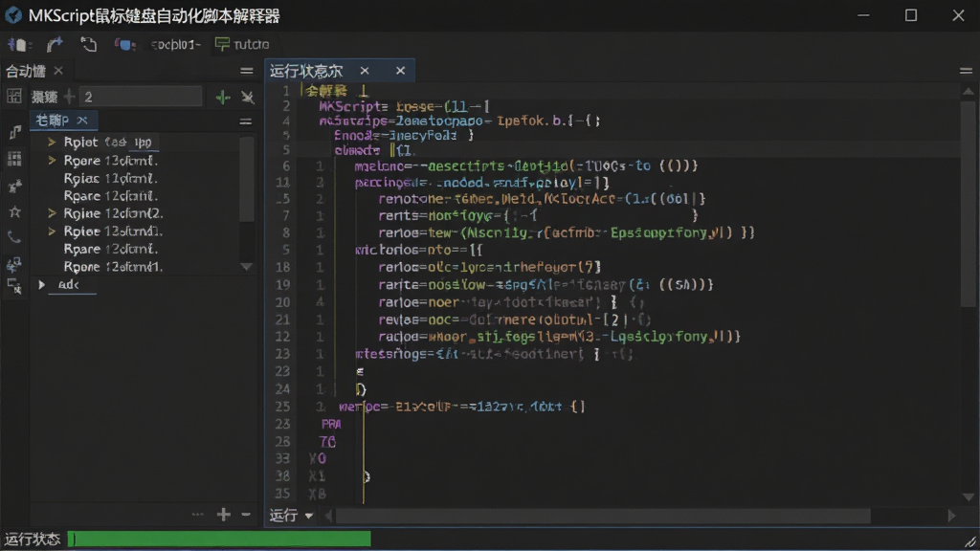This screenshot has height=551, width=980.
Task: Click the editor horizontal scroll-left arrow
Action: [329, 516]
